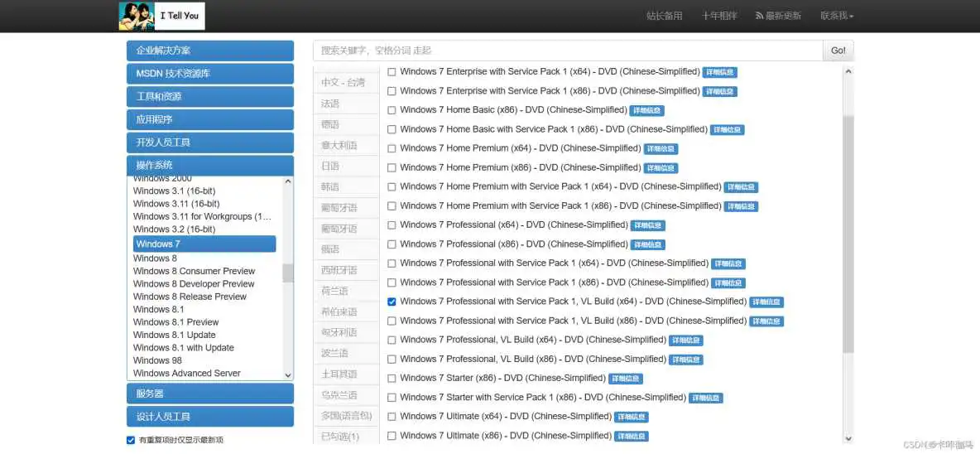The height and width of the screenshot is (454, 980).
Task: Expand the 企业解决方案 panel
Action: (x=210, y=51)
